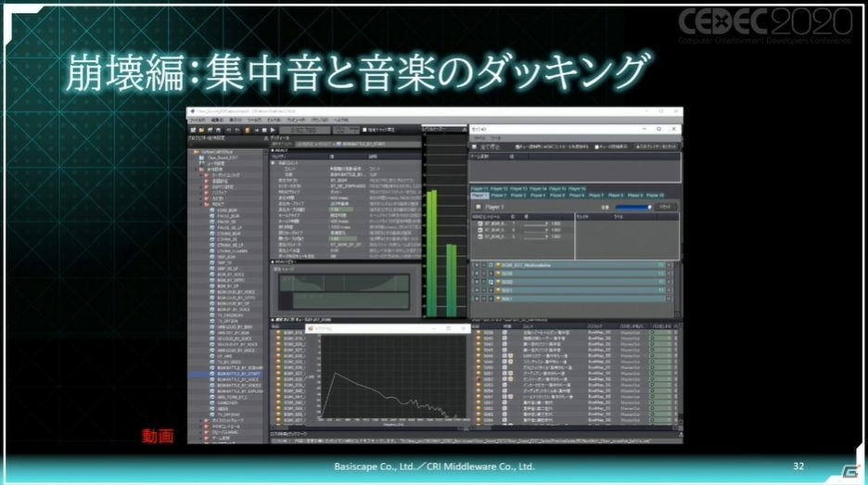
Task: Click the third icon on BGM_037 session row
Action: (x=491, y=266)
